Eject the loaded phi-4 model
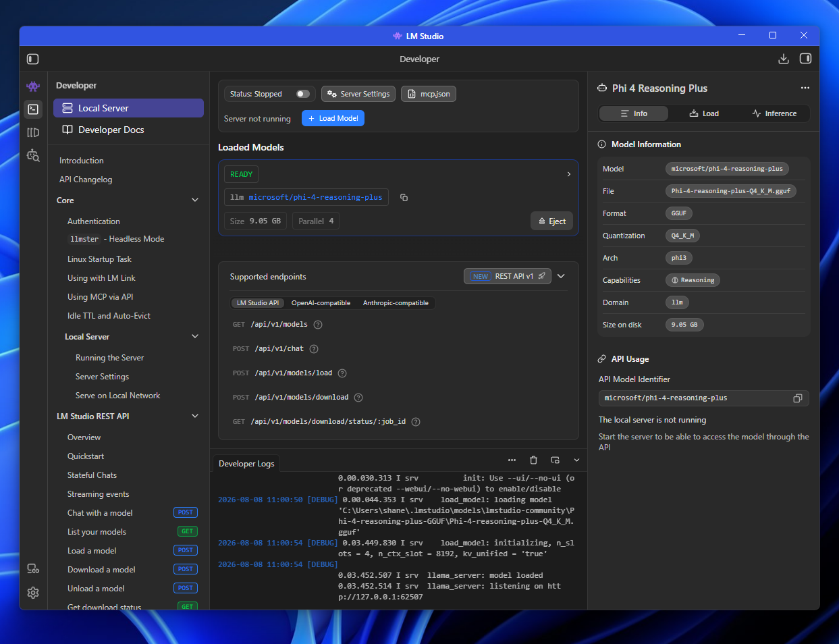The image size is (839, 644). 551,221
